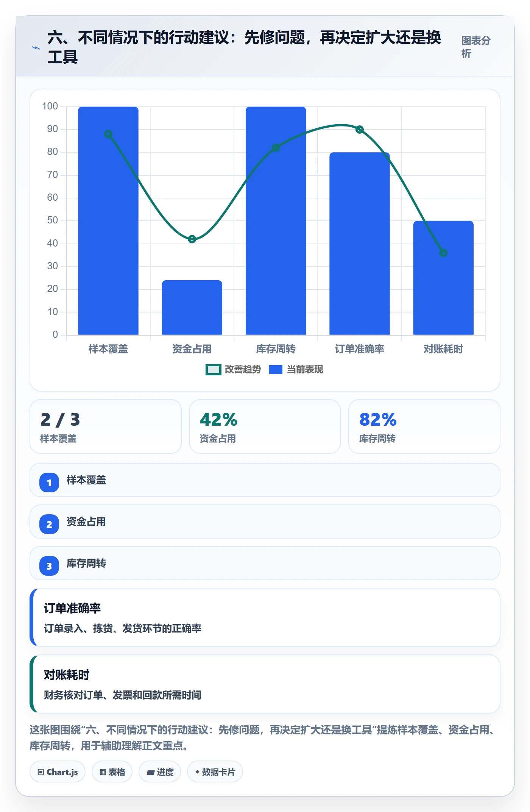Click the number 2 badge icon
The height and width of the screenshot is (812, 530).
click(x=49, y=524)
